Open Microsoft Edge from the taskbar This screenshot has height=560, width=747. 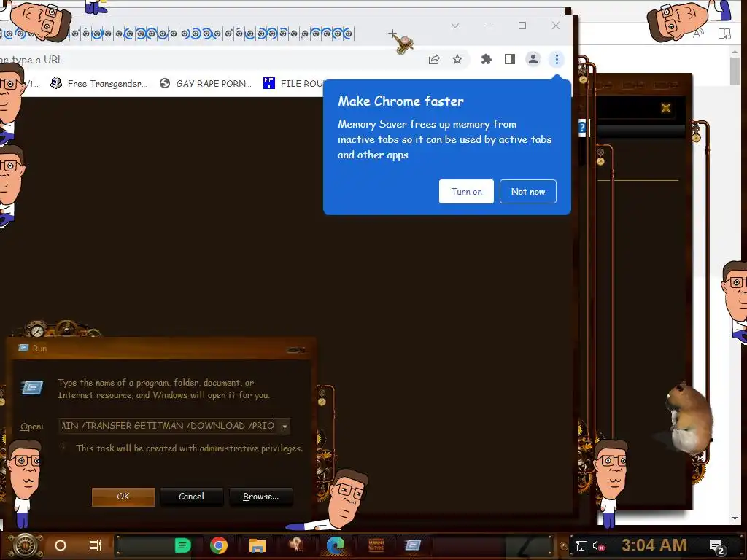[336, 545]
